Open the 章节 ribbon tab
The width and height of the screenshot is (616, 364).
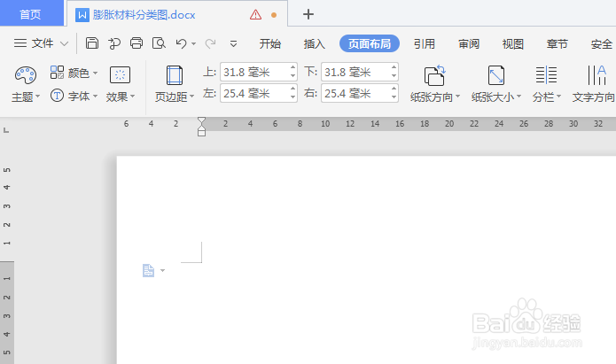click(558, 43)
